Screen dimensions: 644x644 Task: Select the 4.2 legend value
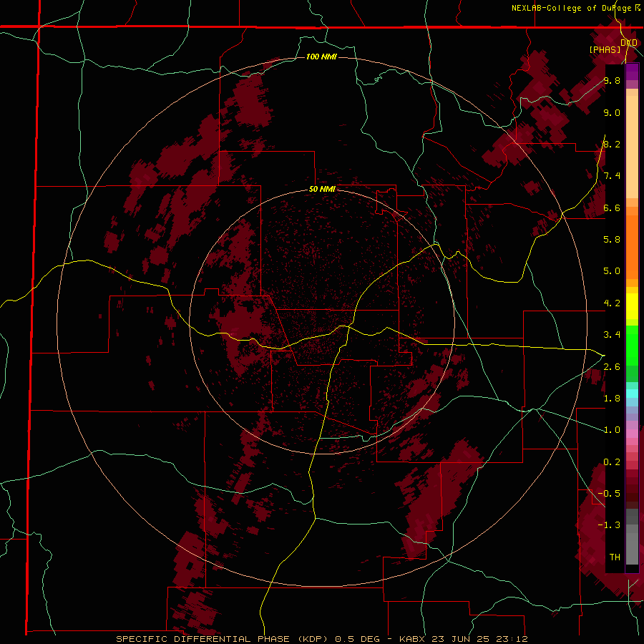[612, 303]
